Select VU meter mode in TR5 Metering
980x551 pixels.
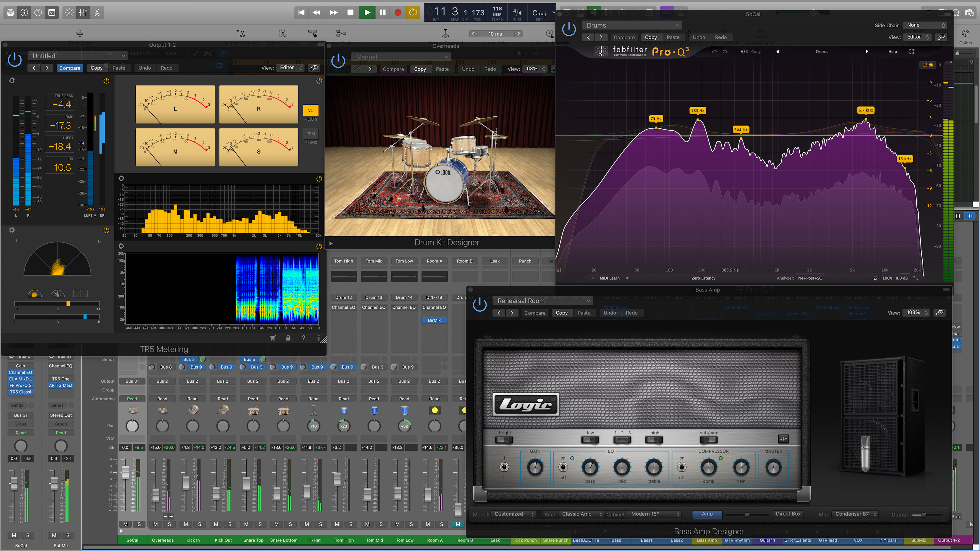tap(311, 110)
